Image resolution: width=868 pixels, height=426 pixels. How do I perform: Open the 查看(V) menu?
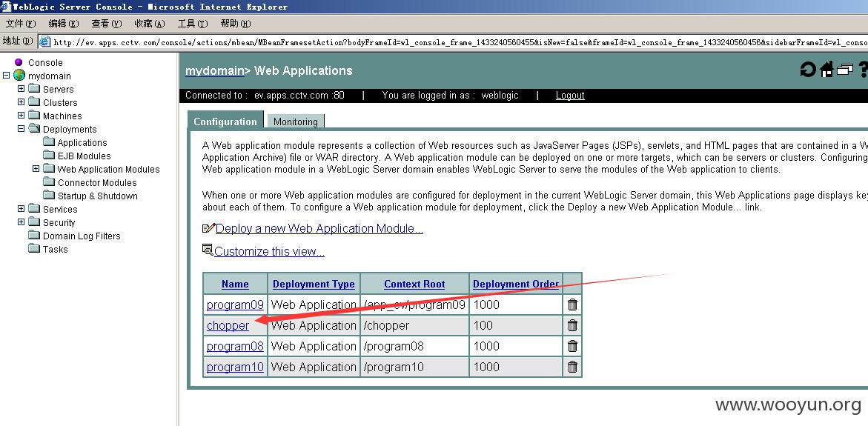click(106, 23)
